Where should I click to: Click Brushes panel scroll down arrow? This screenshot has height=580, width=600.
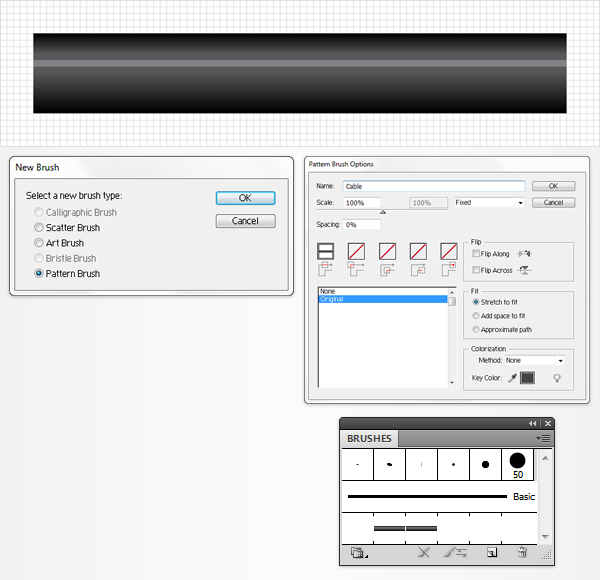545,537
